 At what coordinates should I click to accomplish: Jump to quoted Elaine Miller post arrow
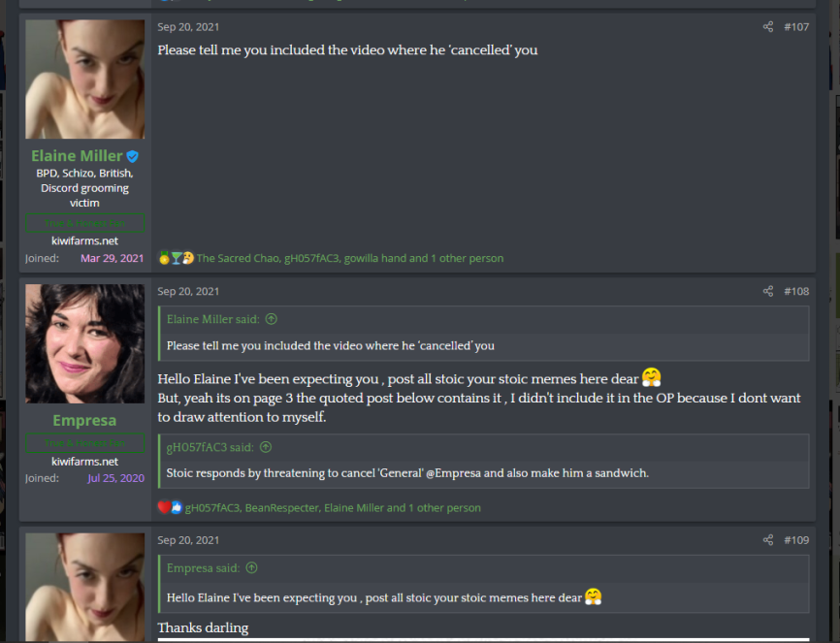pyautogui.click(x=272, y=319)
